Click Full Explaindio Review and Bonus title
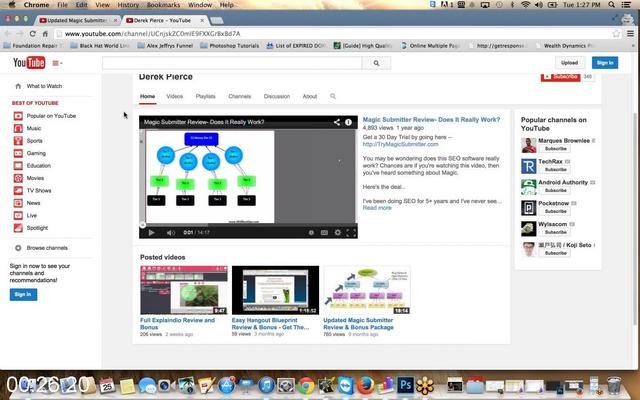This screenshot has height=400, width=640. (x=177, y=324)
